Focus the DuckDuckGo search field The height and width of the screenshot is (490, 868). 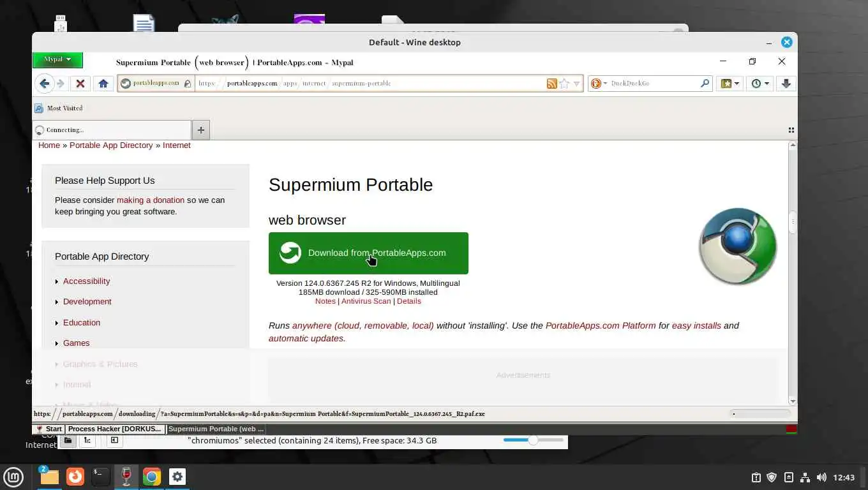(653, 84)
